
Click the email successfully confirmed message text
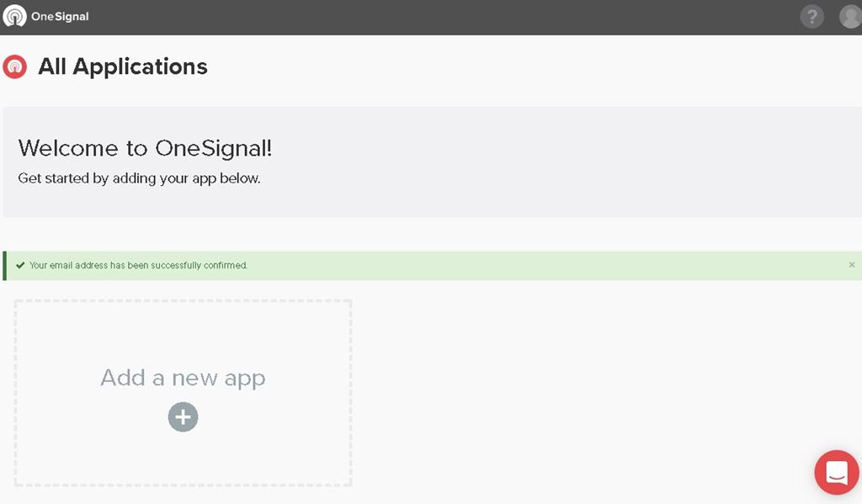138,265
